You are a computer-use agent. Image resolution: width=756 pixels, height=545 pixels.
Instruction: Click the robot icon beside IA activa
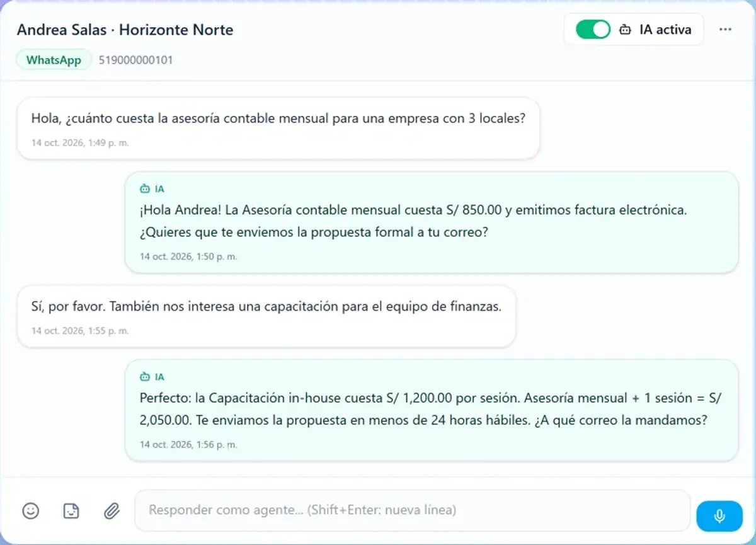(x=625, y=30)
